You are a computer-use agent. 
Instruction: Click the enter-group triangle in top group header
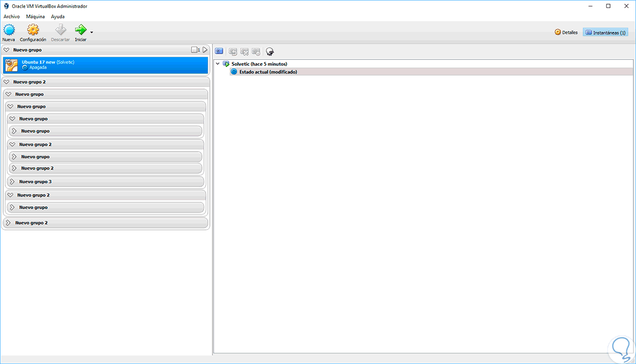click(205, 50)
